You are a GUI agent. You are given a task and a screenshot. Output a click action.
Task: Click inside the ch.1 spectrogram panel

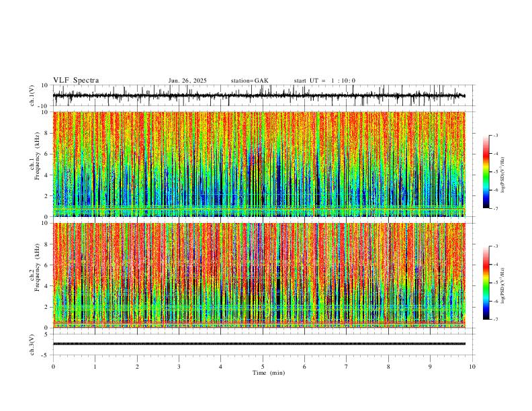pos(259,164)
